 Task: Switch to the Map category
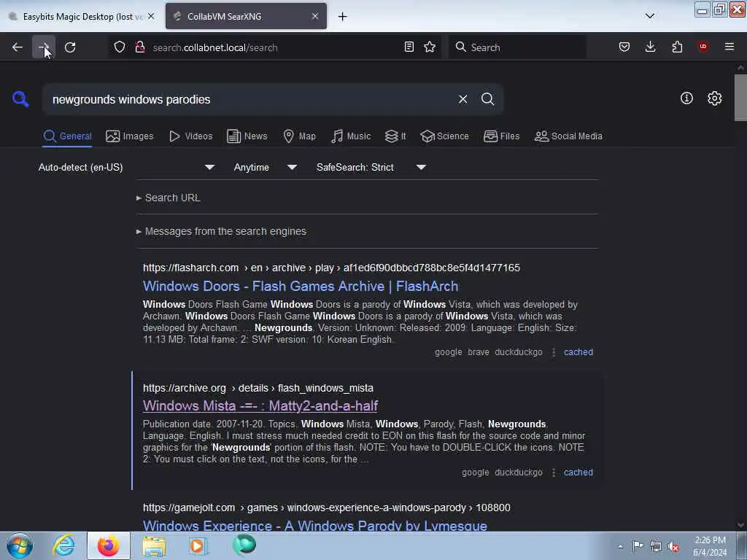[299, 136]
